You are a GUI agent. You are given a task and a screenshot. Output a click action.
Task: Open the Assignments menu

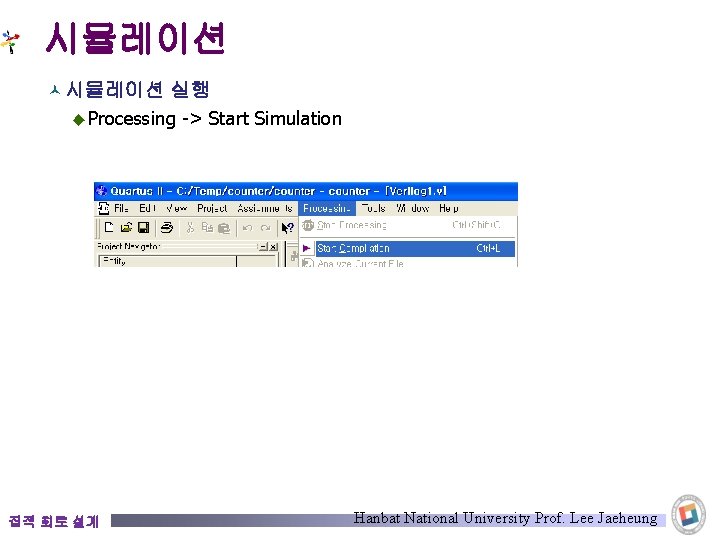point(265,208)
